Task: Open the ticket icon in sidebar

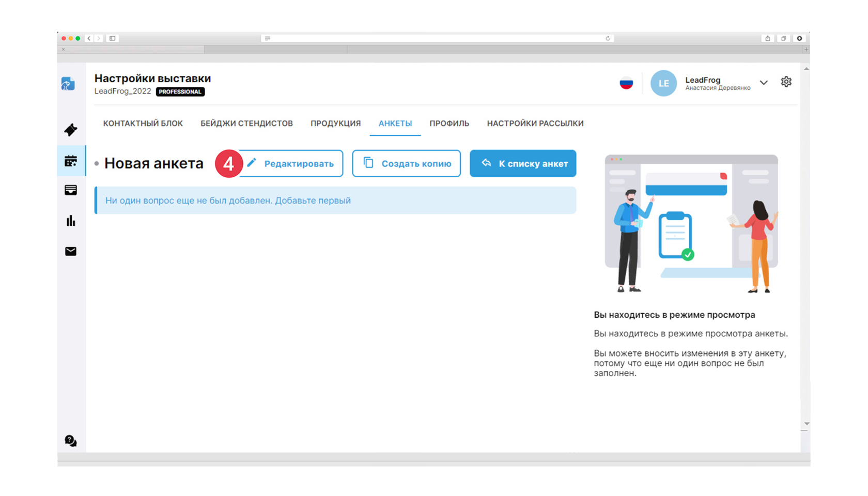Action: pyautogui.click(x=71, y=130)
